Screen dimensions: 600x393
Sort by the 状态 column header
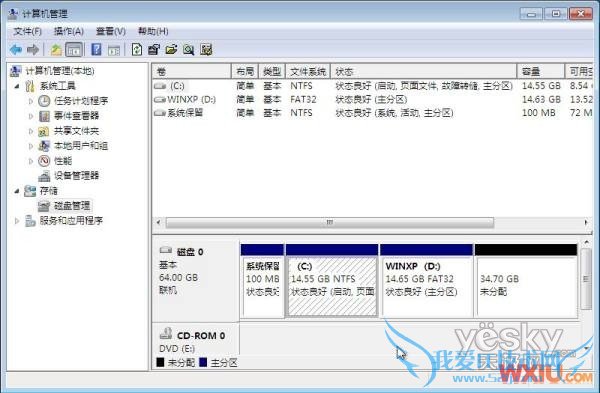click(x=424, y=71)
